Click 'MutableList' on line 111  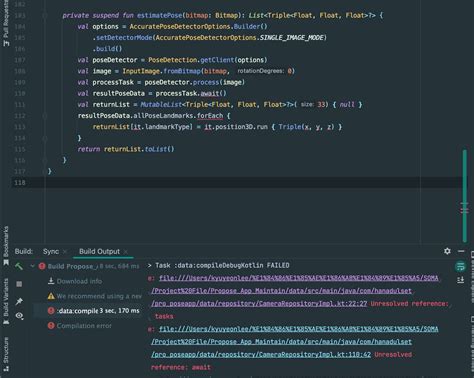click(x=161, y=105)
